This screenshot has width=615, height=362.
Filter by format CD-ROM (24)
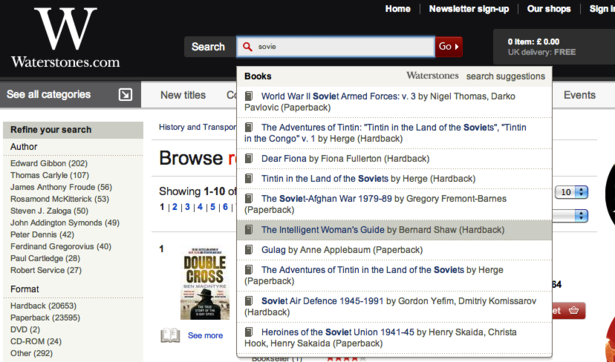36,341
